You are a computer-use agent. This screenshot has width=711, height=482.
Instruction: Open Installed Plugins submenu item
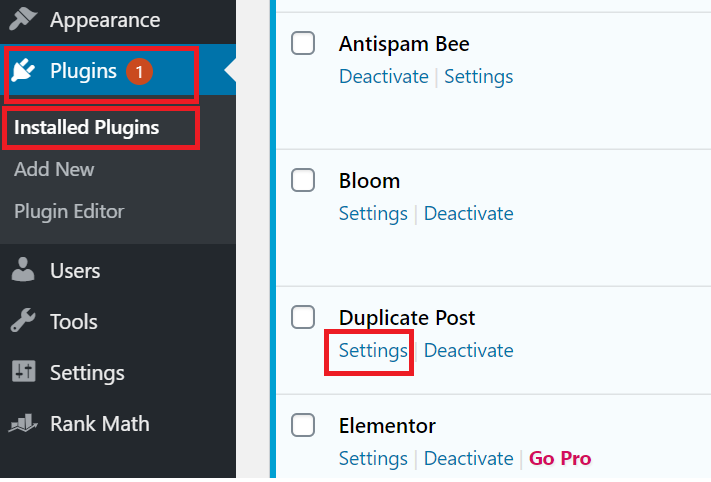pyautogui.click(x=86, y=128)
